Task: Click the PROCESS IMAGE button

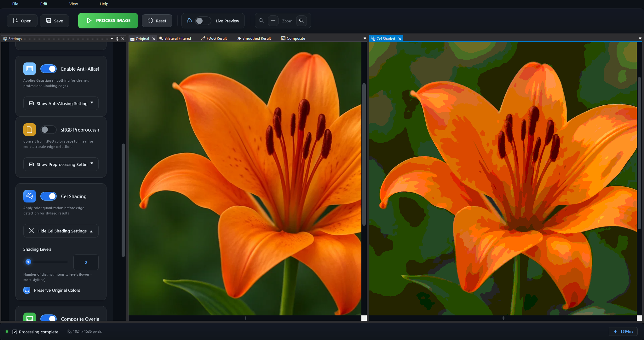Action: click(x=108, y=21)
